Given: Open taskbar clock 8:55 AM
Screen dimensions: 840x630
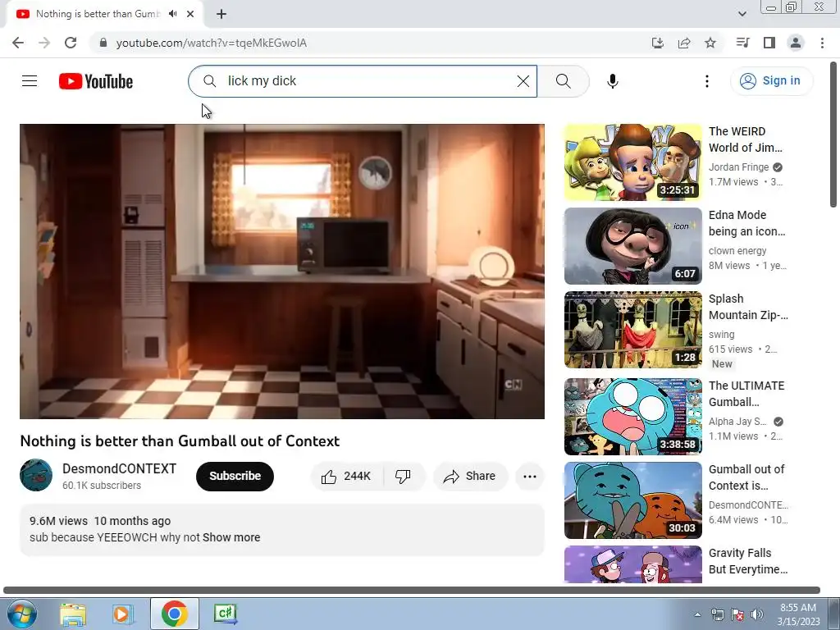Looking at the screenshot, I should click(x=798, y=614).
